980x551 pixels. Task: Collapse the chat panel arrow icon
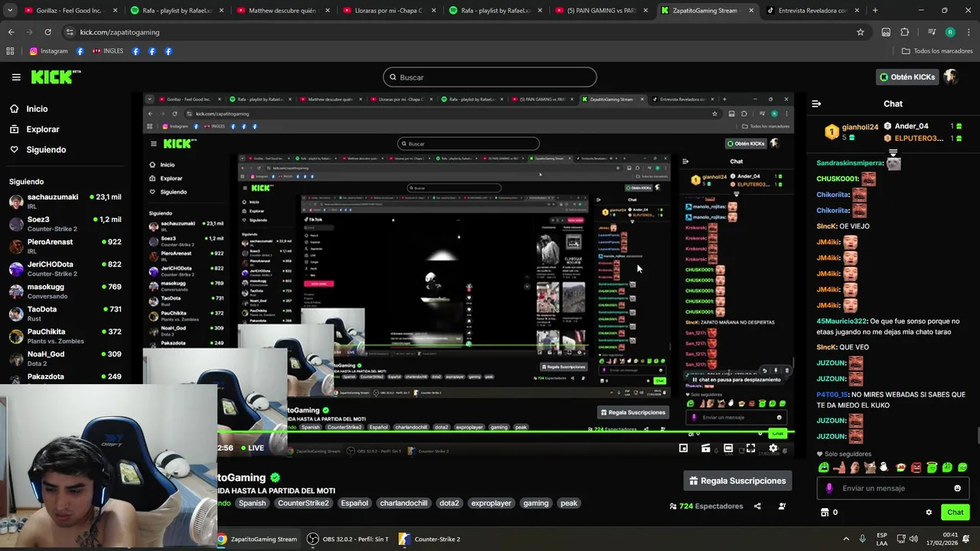coord(816,104)
